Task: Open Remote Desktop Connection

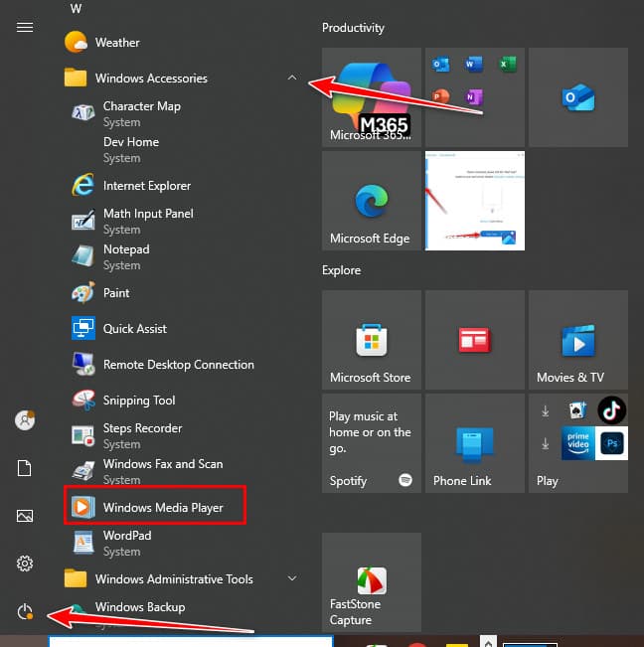Action: click(x=178, y=365)
